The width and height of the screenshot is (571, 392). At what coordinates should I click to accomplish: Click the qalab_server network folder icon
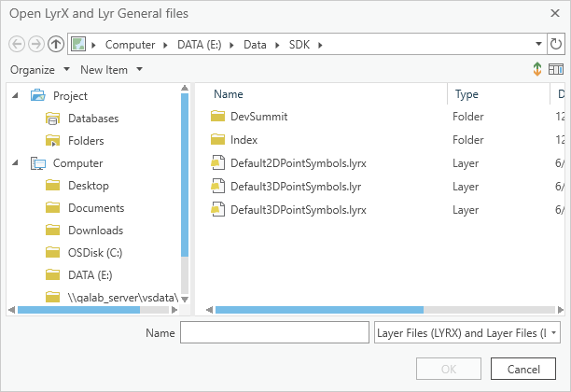53,298
